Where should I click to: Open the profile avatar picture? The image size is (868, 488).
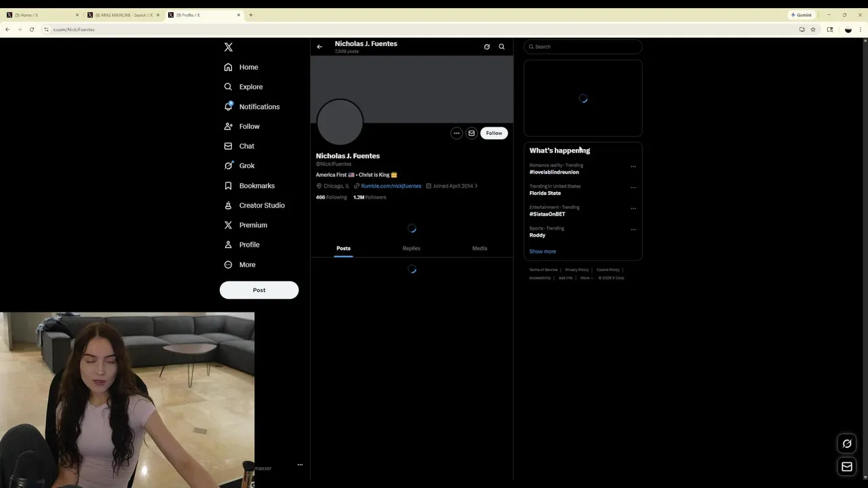[340, 122]
